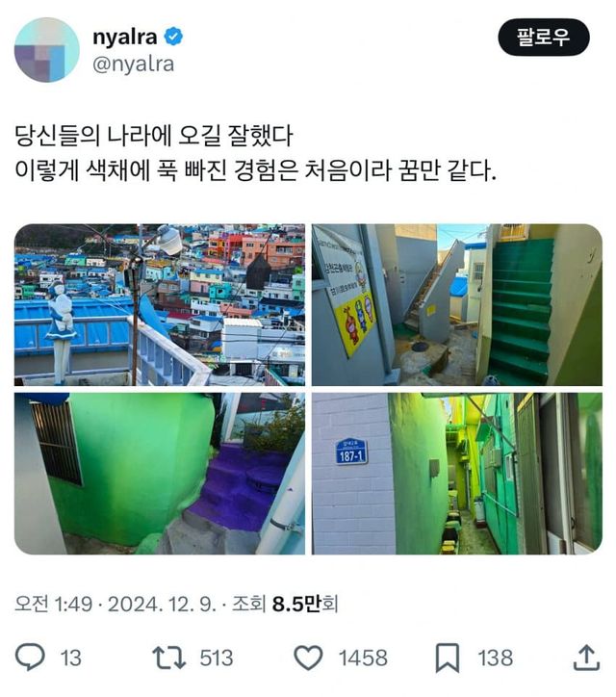Screen dimensions: 616x697
Task: Open the 187-1 address plate photo
Action: pos(457,474)
